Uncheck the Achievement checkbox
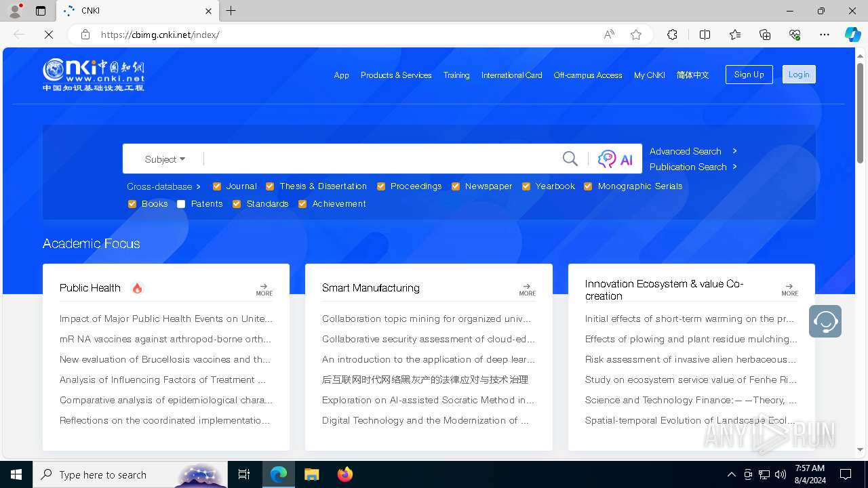This screenshot has width=868, height=488. point(302,204)
